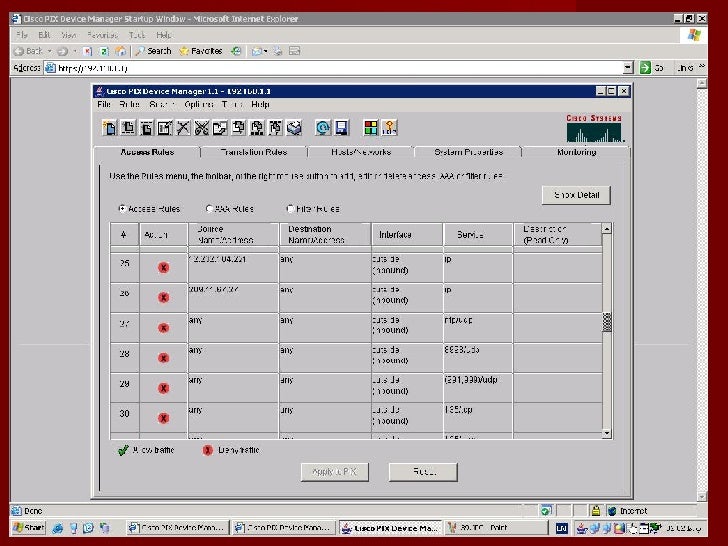
Task: Switch to the Hosts/Networks tab
Action: coord(361,152)
